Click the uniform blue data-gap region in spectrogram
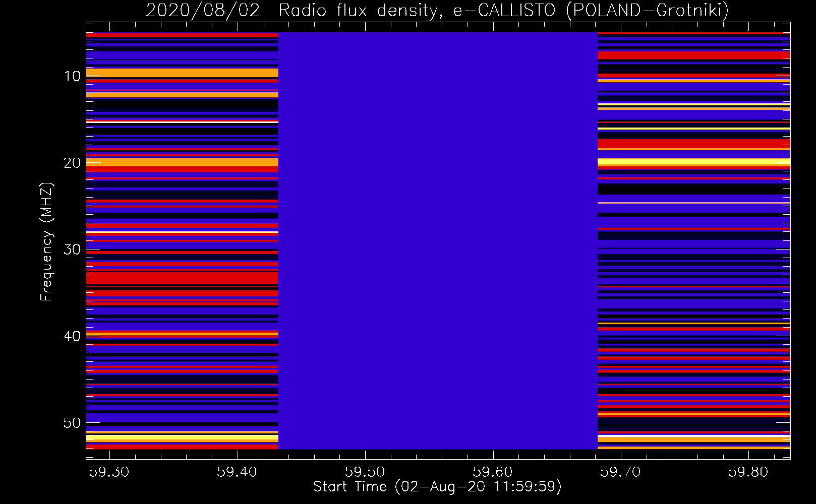This screenshot has height=504, width=816. 438,240
